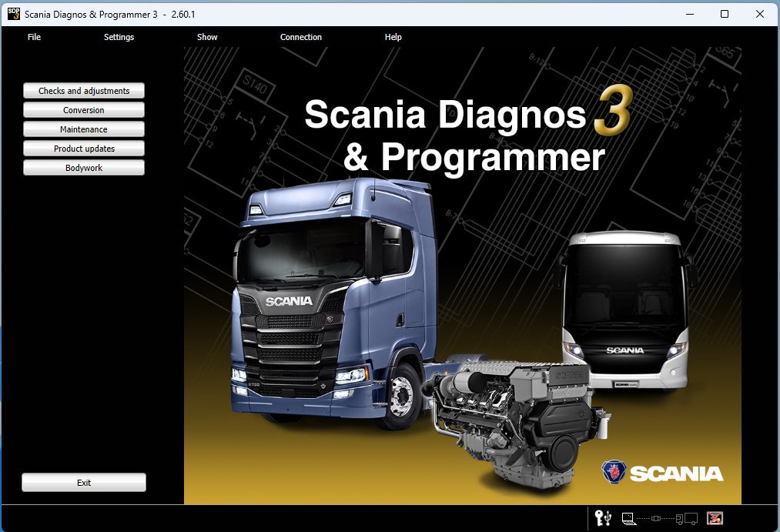
Task: Open the Bodywork section
Action: coord(84,168)
